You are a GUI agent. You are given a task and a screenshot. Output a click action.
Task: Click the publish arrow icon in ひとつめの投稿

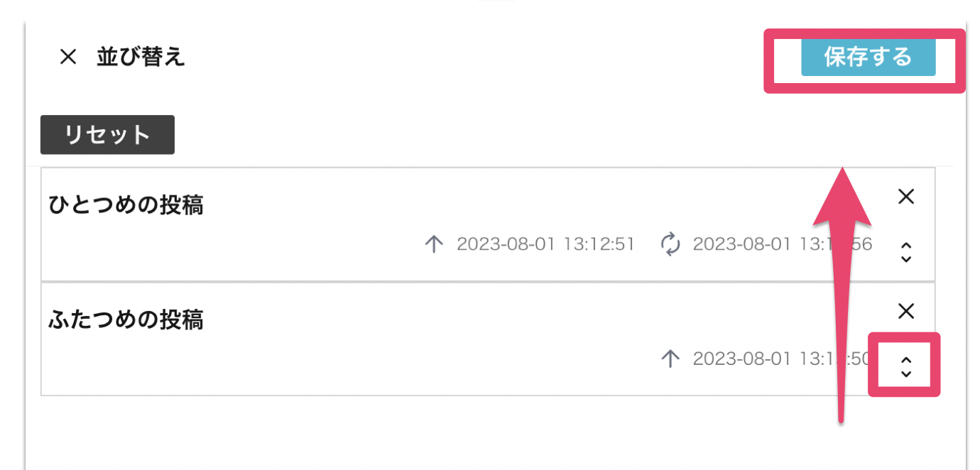point(434,245)
